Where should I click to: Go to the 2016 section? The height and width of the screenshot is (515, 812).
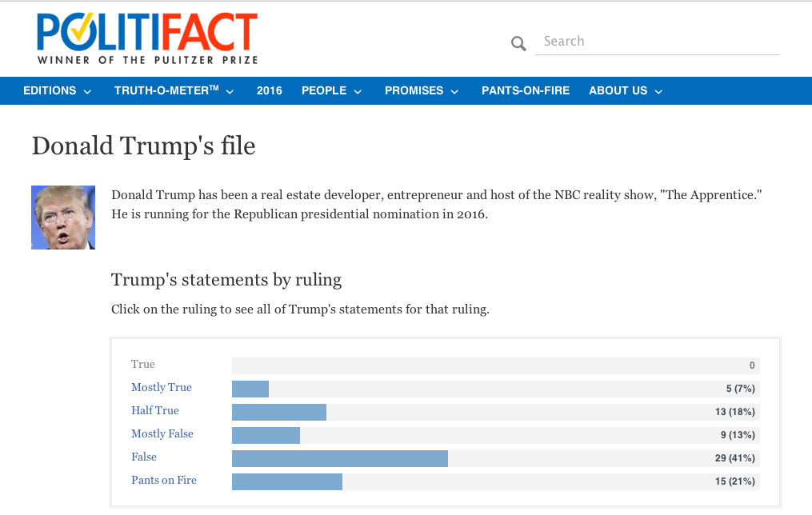(270, 91)
